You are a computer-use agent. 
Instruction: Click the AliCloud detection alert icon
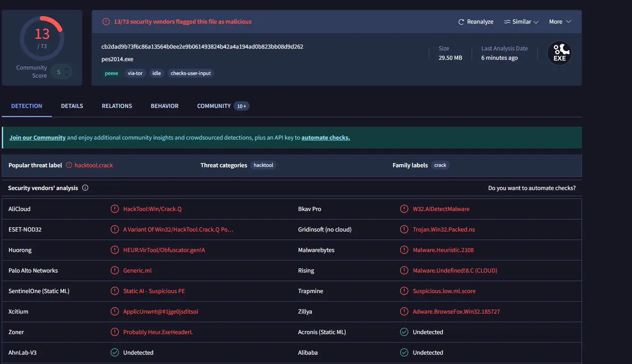pyautogui.click(x=115, y=209)
